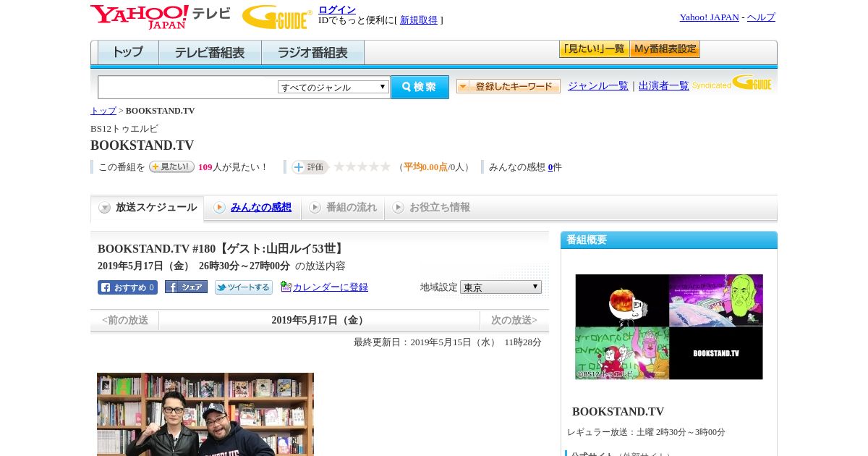Open the 出演者一覧 link
The image size is (868, 456).
[x=664, y=85]
